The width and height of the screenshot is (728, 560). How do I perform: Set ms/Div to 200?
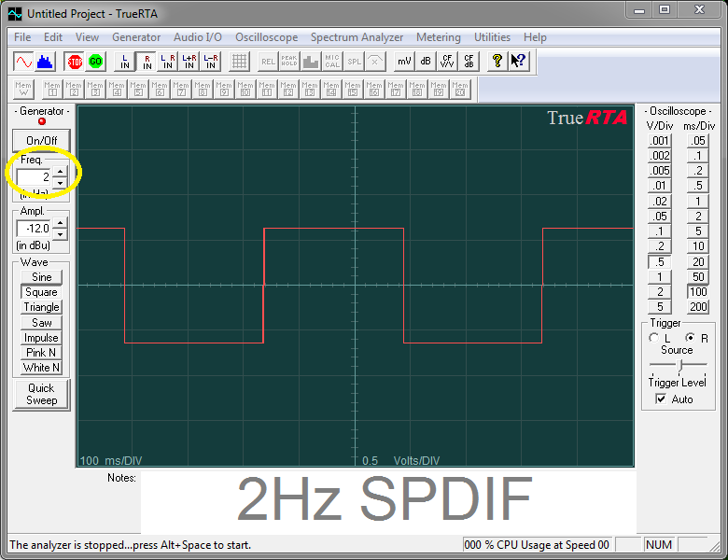click(x=698, y=306)
